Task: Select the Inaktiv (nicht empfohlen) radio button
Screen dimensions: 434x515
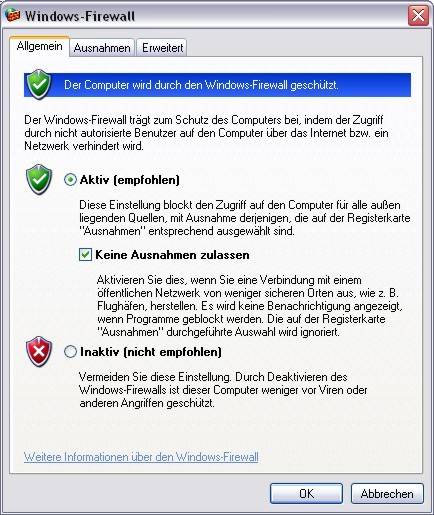Action: point(70,352)
